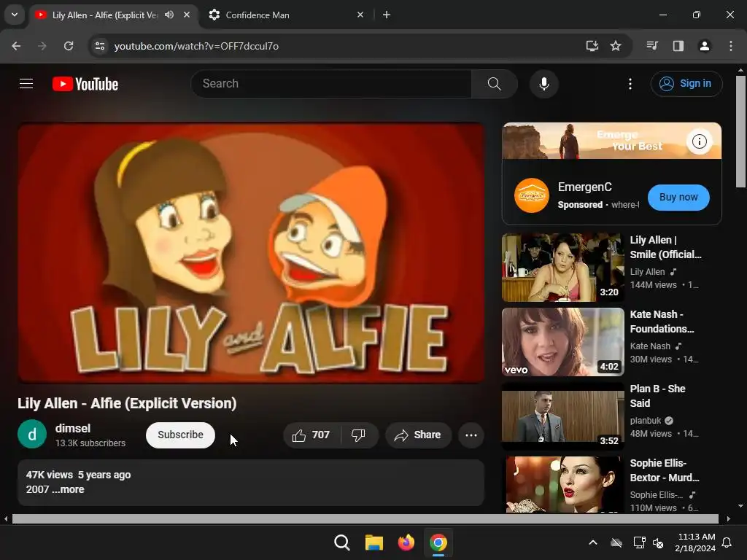747x560 pixels.
Task: Click the horizontal scrollbar at bottom
Action: pos(365,518)
